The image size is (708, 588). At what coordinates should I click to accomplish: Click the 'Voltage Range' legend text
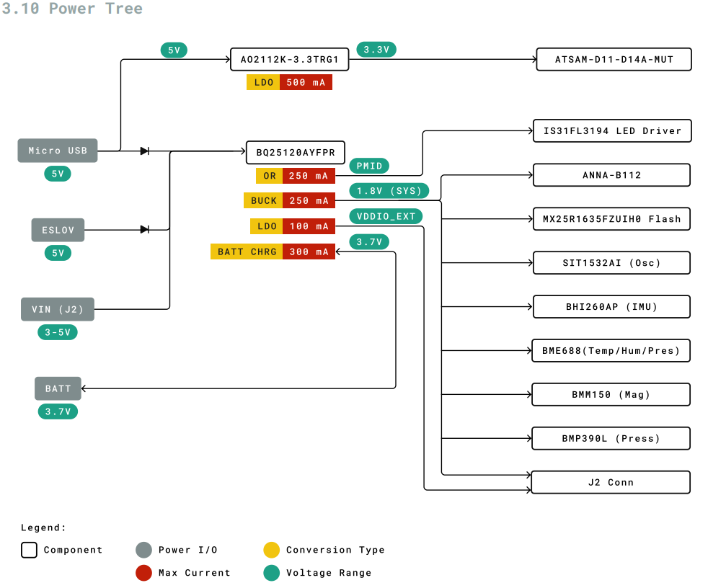pyautogui.click(x=329, y=573)
